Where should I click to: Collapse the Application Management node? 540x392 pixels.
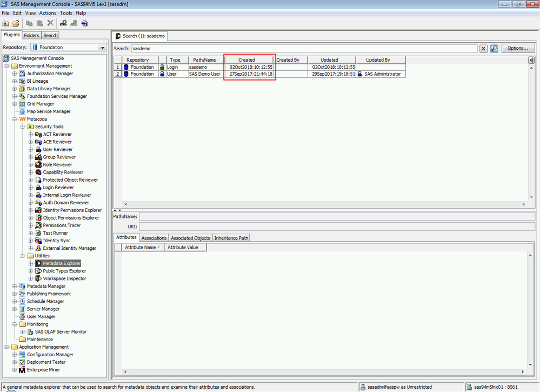click(6, 347)
